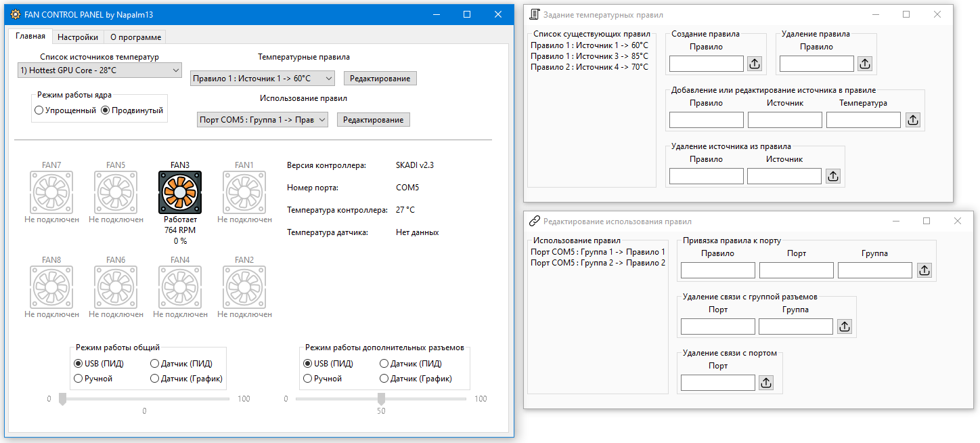
Task: Submit the upload icon under Удаление связи с портом
Action: [766, 383]
